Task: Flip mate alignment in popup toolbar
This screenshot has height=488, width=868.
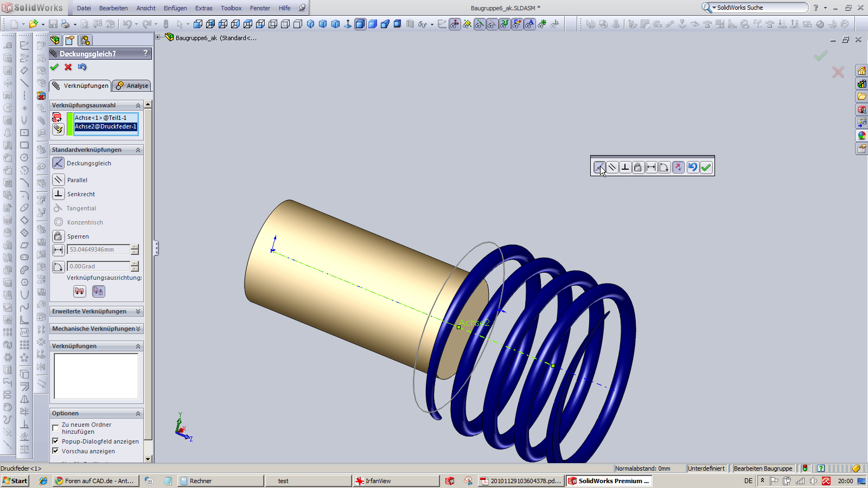Action: (x=678, y=168)
